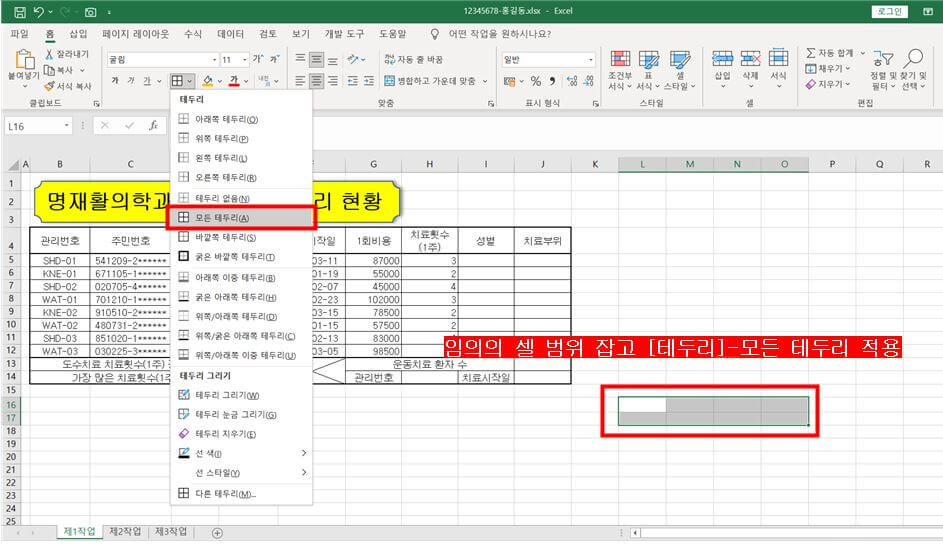Open format as table 표 서식
This screenshot has width=943, height=546.
[x=648, y=70]
